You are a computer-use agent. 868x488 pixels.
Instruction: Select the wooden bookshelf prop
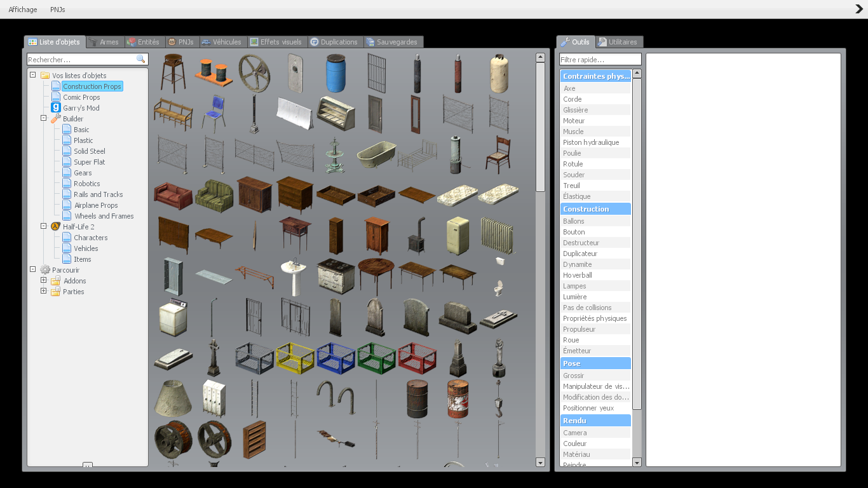point(254,439)
